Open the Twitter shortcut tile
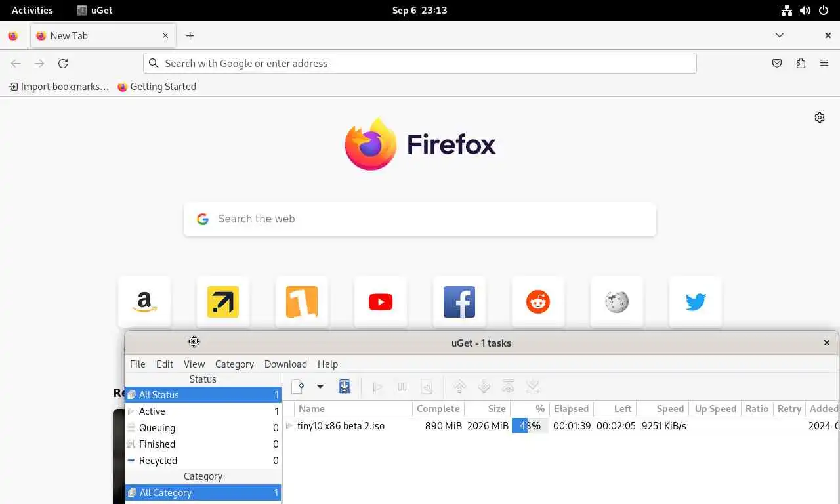The width and height of the screenshot is (840, 504). pos(696,302)
